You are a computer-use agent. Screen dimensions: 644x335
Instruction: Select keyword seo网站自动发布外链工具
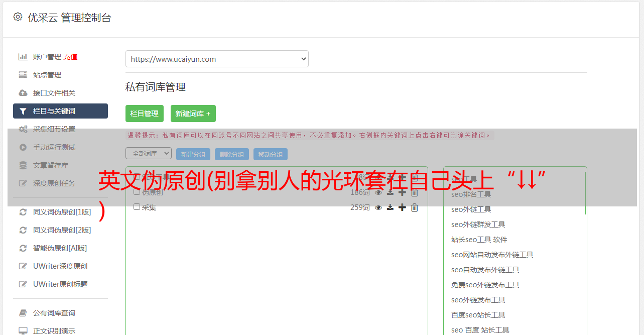492,255
